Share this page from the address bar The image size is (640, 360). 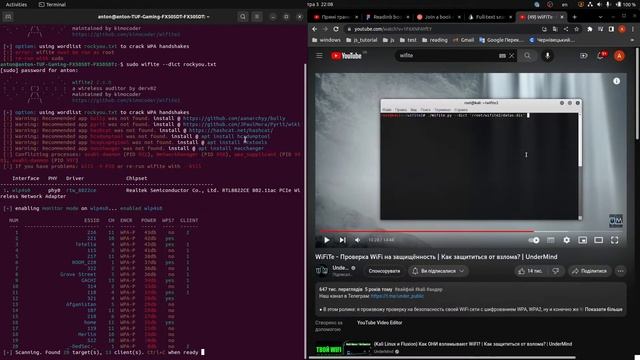(x=566, y=29)
